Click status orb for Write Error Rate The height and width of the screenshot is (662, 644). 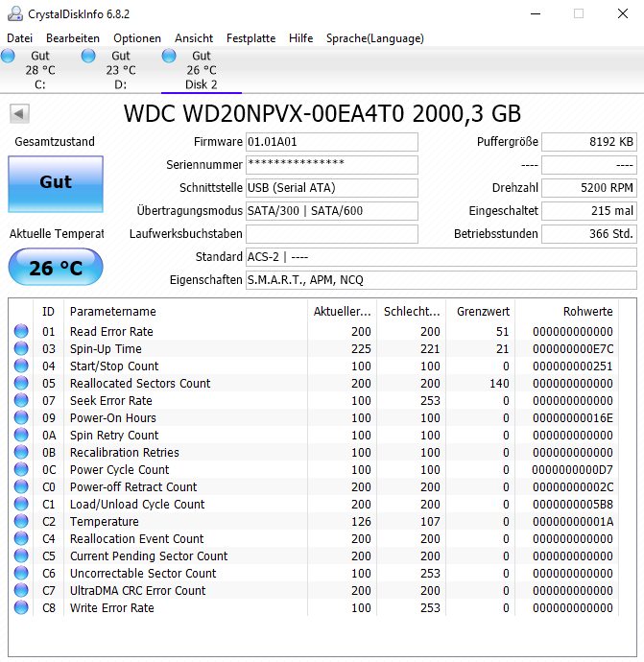21,608
